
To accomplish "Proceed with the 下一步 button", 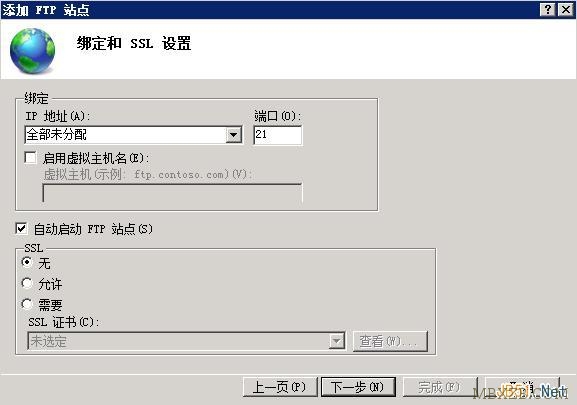I will (358, 387).
